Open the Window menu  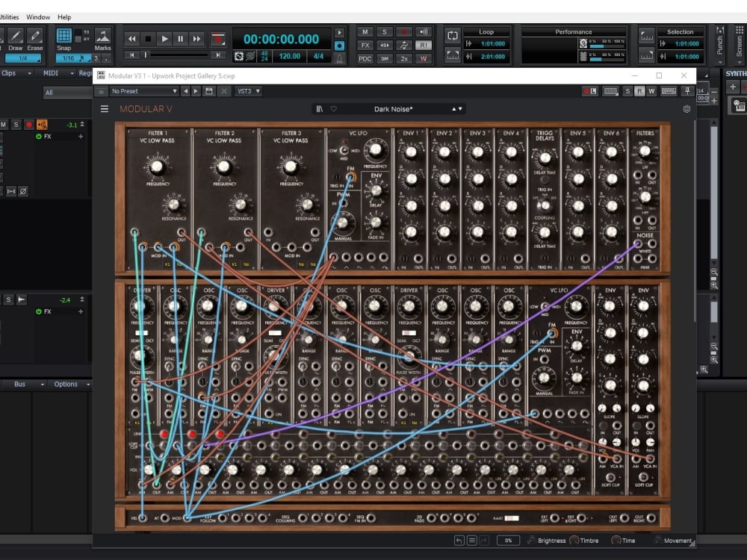tap(38, 17)
